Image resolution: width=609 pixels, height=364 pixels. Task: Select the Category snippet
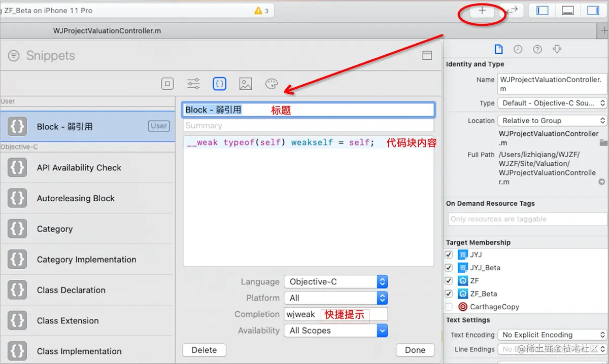87,229
